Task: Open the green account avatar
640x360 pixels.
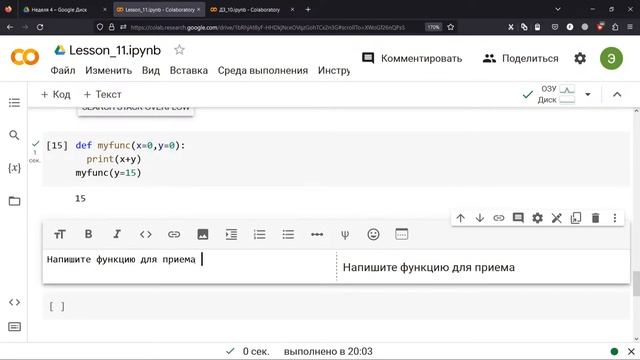Action: tap(611, 58)
